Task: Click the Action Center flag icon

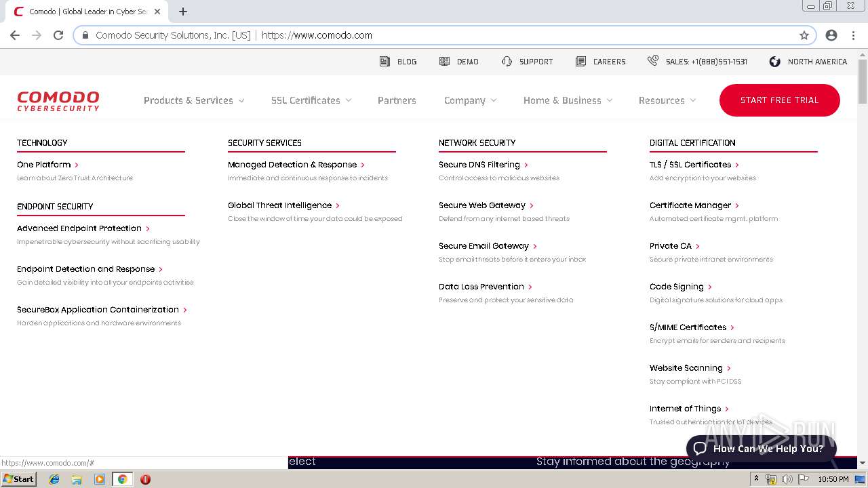Action: 804,479
